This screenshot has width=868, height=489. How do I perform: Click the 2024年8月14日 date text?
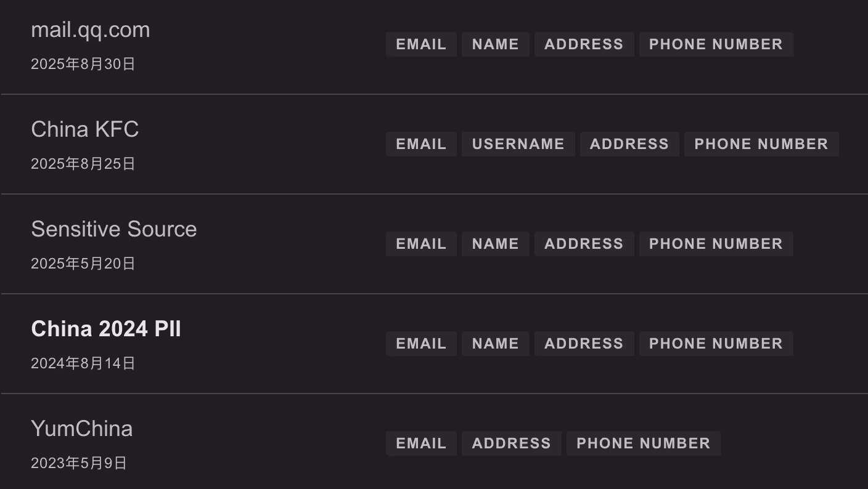pos(83,363)
